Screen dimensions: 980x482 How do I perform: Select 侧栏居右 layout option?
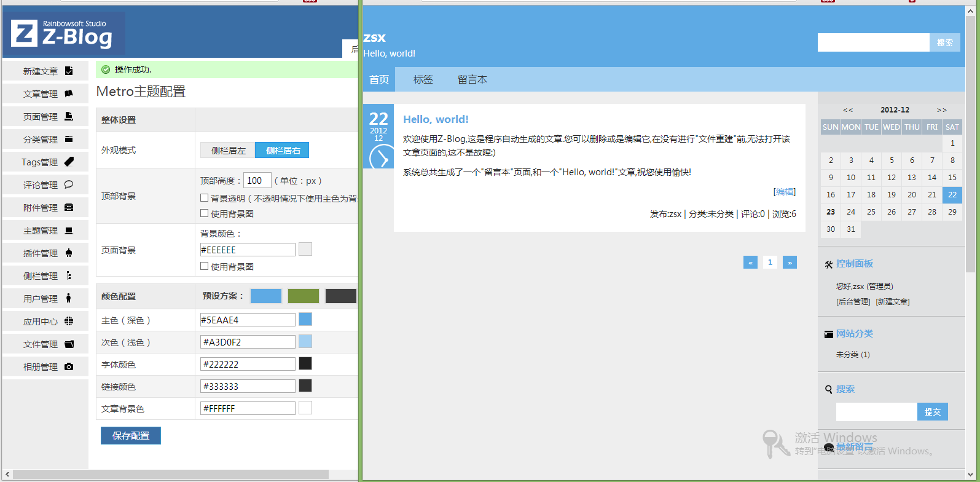point(282,150)
